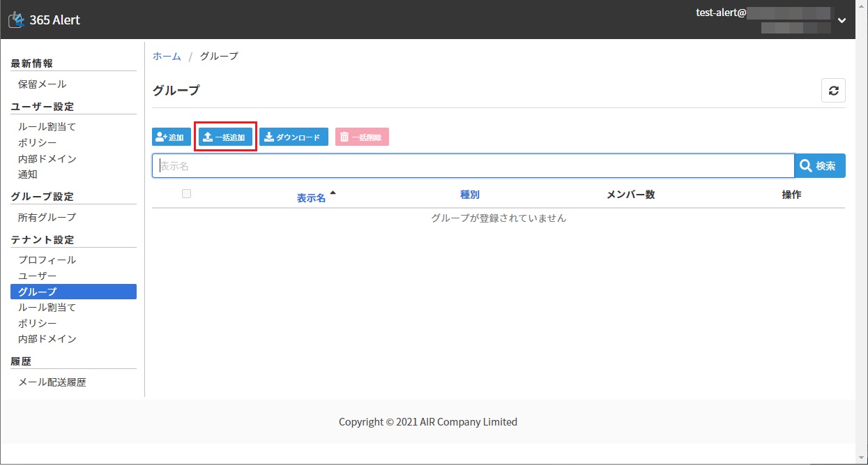Open 保留メール in the sidebar
The width and height of the screenshot is (868, 466).
click(x=43, y=84)
